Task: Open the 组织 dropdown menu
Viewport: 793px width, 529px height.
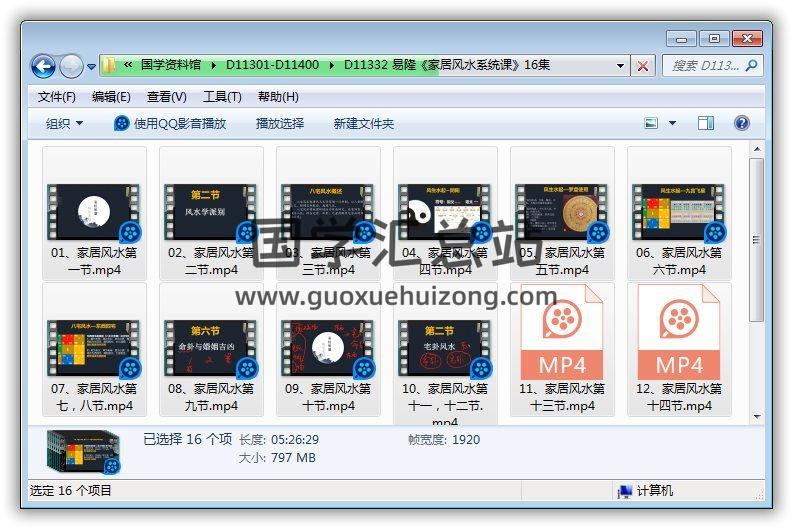Action: pyautogui.click(x=64, y=124)
